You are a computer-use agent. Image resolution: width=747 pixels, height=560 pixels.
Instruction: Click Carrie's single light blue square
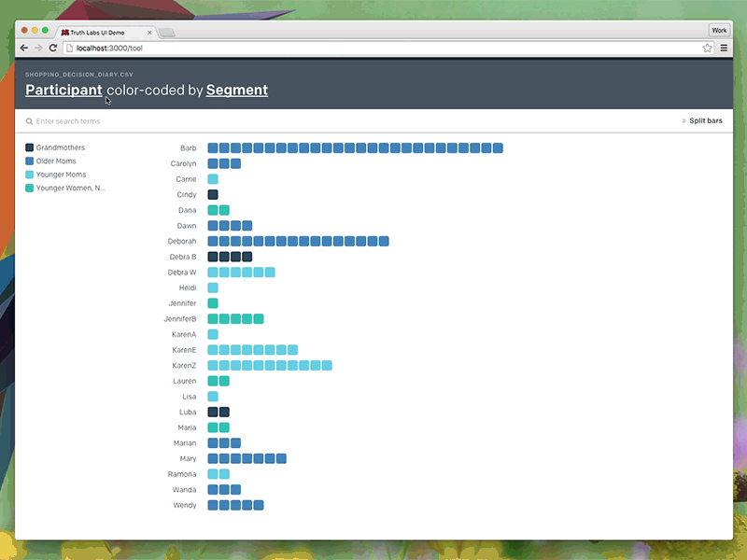pyautogui.click(x=213, y=179)
